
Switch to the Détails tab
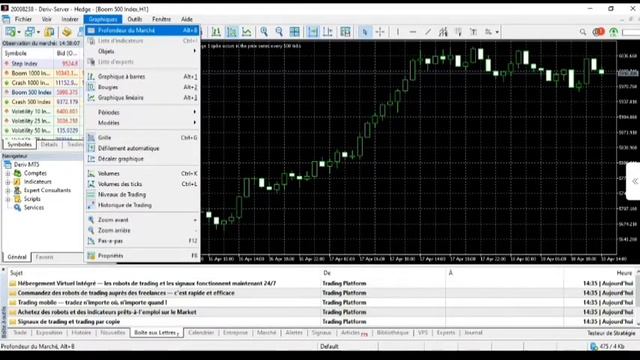[x=49, y=144]
